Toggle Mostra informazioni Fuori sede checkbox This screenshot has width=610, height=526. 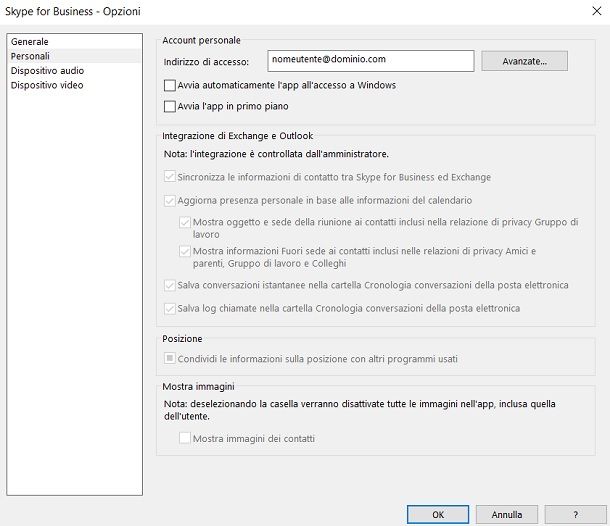(x=185, y=251)
